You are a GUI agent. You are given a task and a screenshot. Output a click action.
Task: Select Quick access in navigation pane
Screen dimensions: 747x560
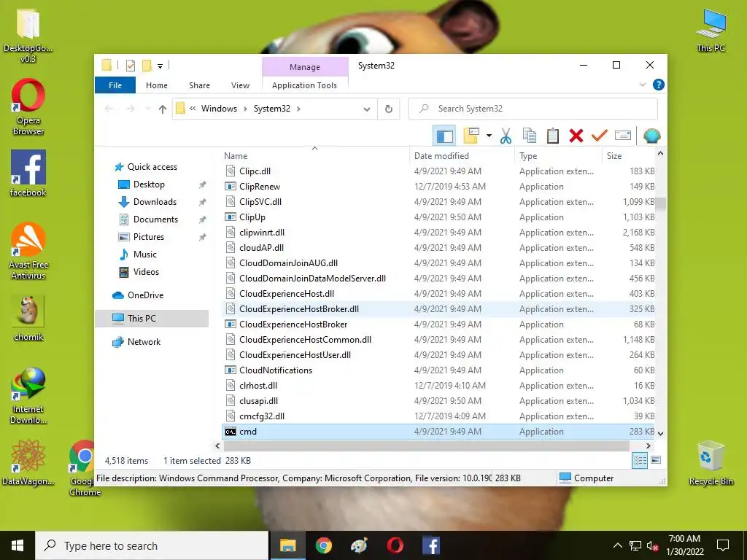pos(152,167)
